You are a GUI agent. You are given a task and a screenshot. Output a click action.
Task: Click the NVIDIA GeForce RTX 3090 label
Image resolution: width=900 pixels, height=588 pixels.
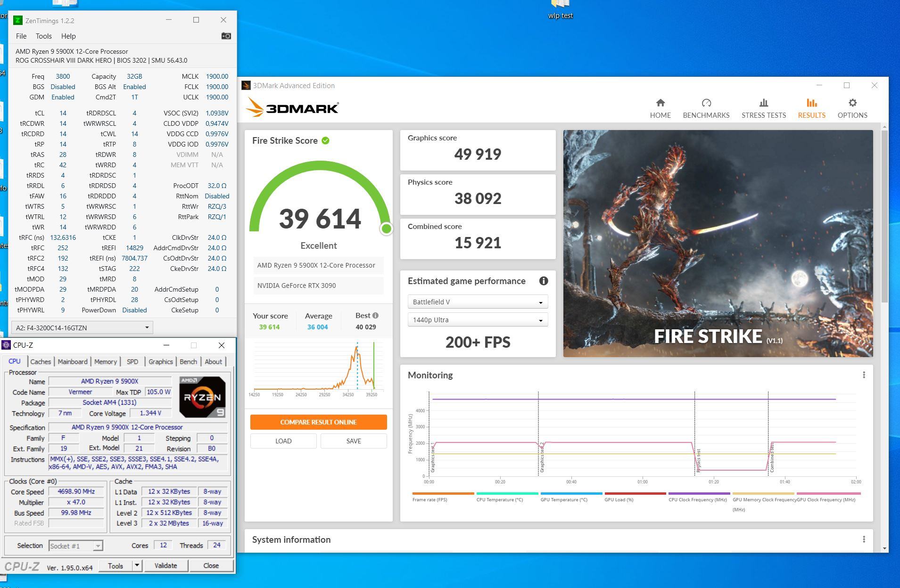click(297, 286)
